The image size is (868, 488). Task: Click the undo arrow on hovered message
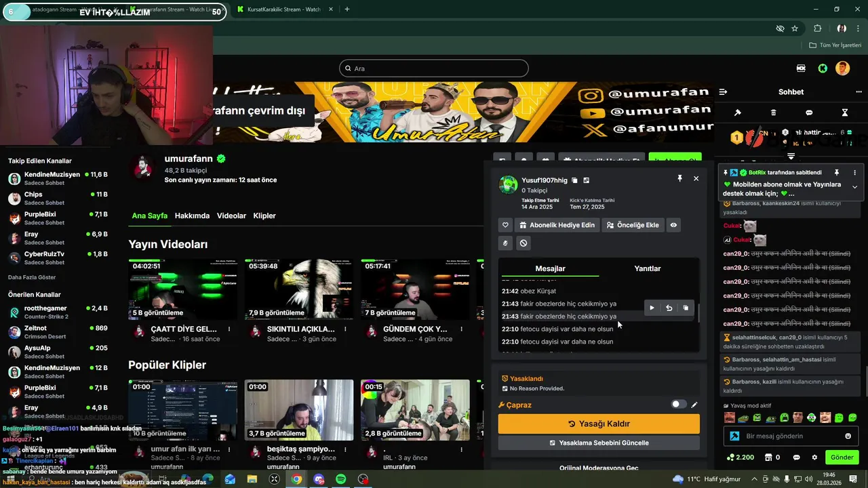click(669, 308)
